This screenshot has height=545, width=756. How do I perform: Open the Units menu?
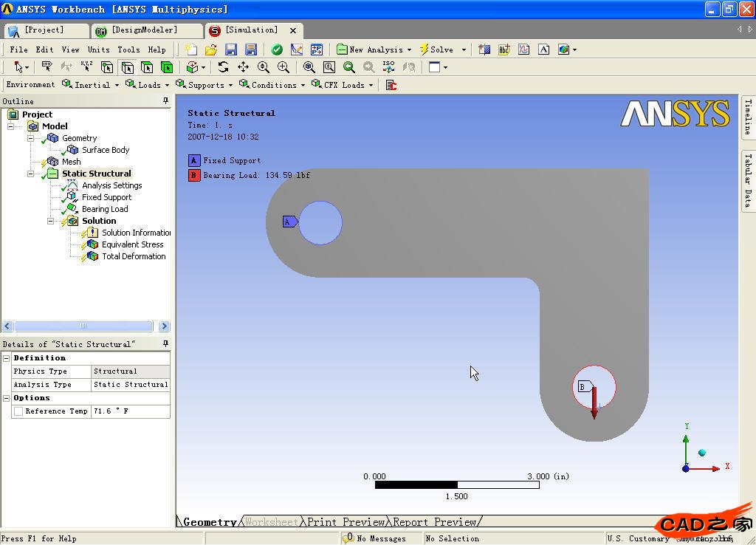click(99, 49)
